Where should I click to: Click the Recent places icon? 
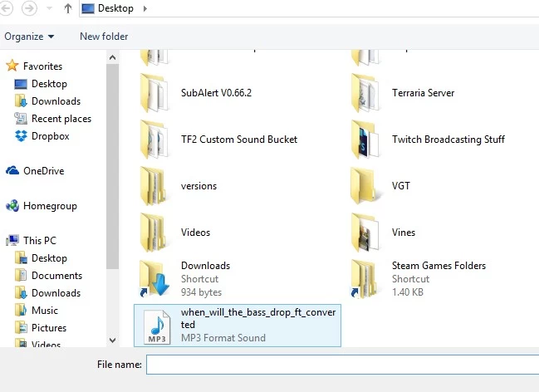(x=21, y=118)
